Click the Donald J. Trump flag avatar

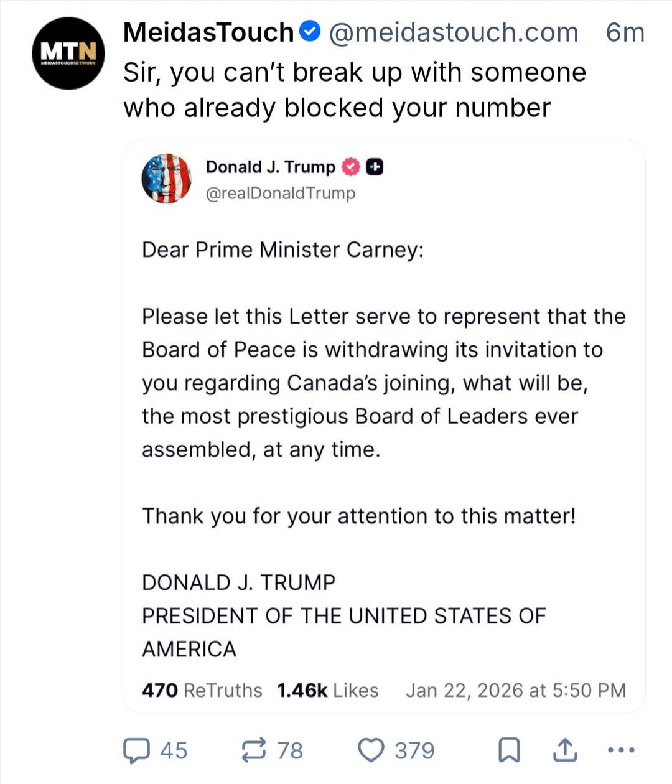(x=166, y=179)
